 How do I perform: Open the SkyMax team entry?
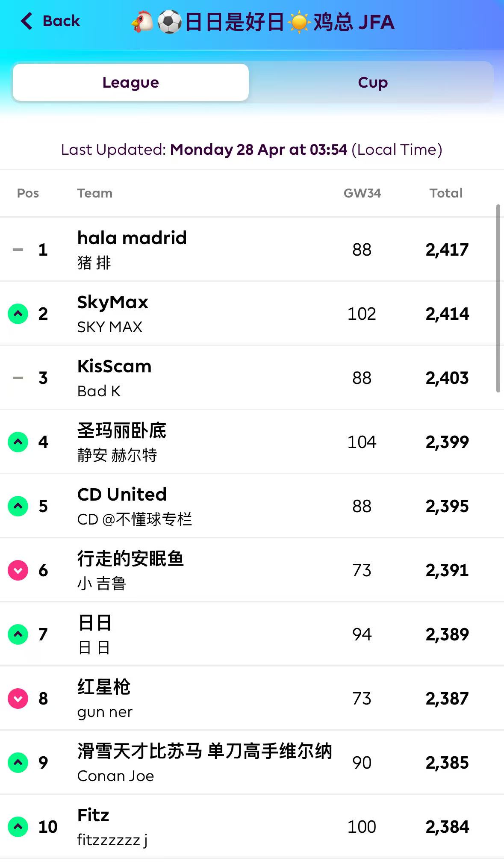pos(113,302)
